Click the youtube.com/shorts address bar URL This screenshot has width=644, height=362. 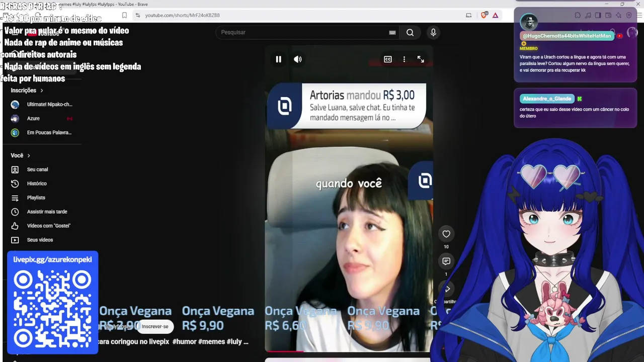tap(183, 15)
